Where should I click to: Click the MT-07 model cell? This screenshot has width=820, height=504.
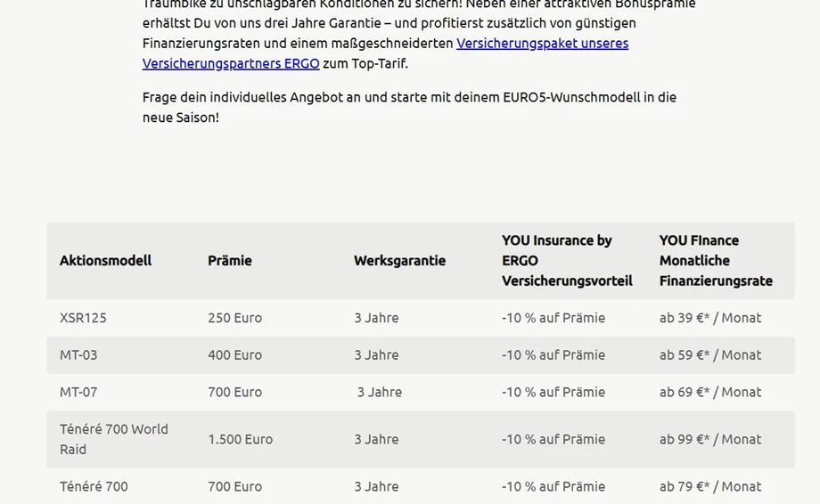pyautogui.click(x=78, y=393)
